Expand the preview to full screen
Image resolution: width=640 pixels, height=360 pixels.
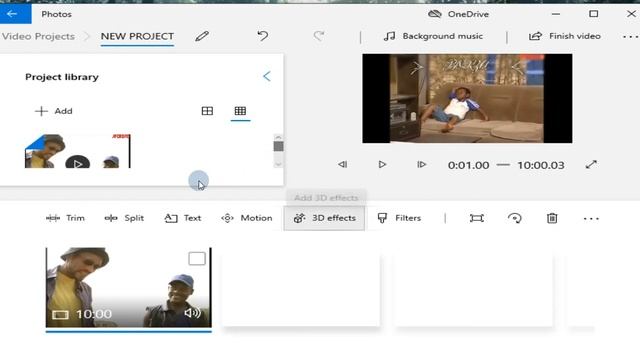click(x=591, y=164)
